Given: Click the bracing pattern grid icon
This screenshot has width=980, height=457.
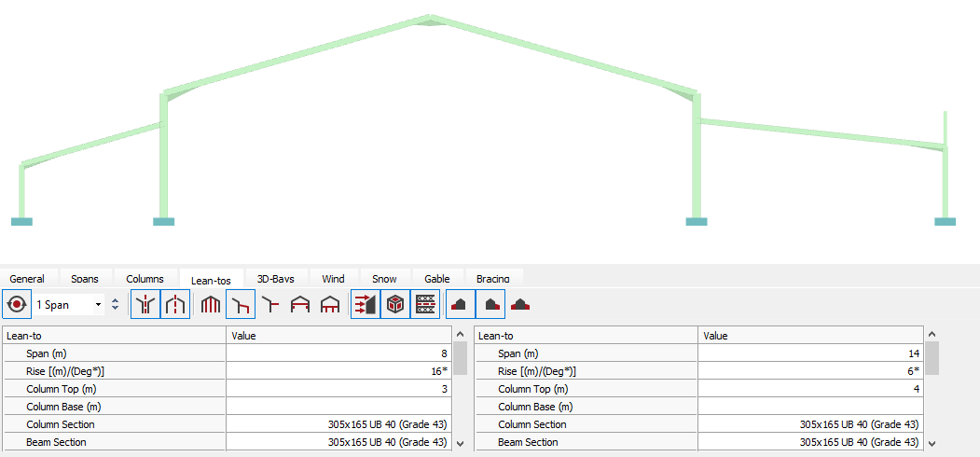Looking at the screenshot, I should click(425, 305).
